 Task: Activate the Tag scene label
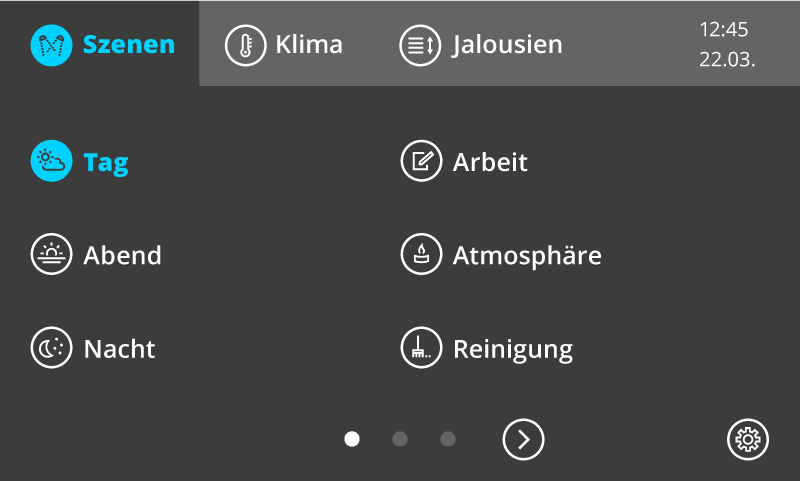106,162
